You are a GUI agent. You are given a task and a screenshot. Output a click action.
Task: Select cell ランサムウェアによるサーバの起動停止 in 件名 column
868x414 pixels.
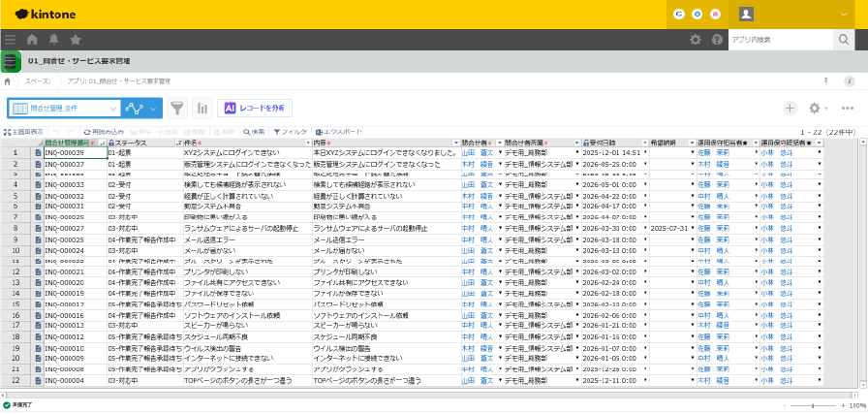click(247, 229)
